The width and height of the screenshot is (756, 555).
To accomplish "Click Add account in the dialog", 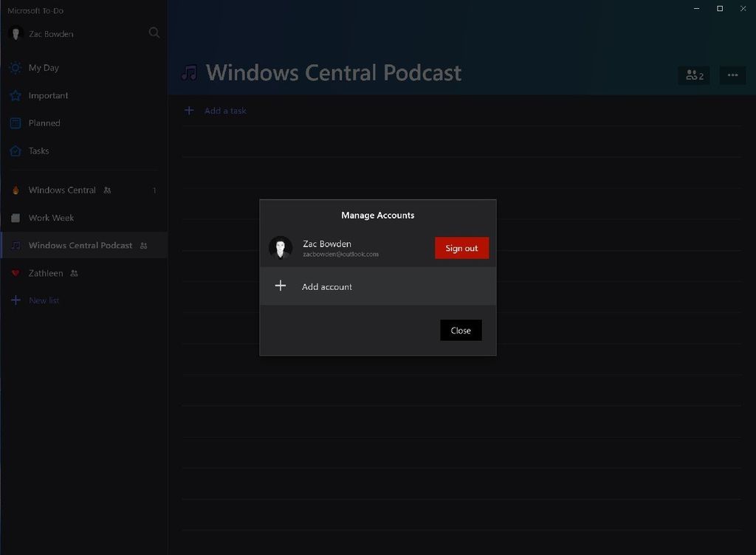I will coord(327,286).
